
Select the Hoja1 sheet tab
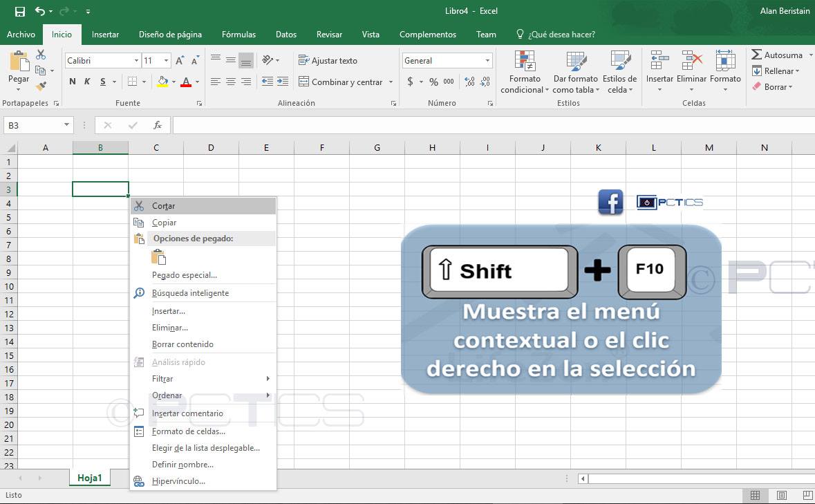tap(89, 478)
